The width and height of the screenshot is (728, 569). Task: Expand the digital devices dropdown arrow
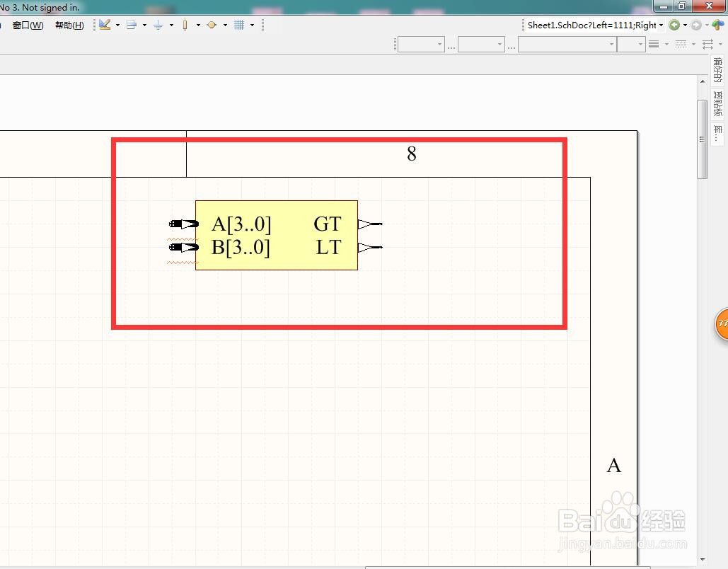pyautogui.click(x=198, y=25)
